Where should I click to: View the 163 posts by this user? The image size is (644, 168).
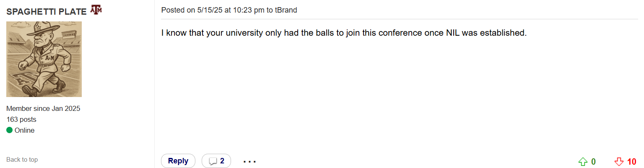click(21, 119)
